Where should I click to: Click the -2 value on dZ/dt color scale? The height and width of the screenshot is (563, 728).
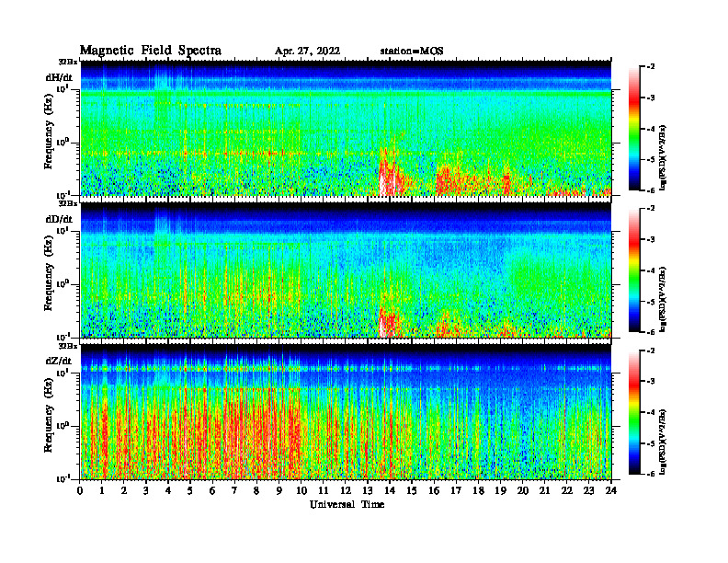pyautogui.click(x=651, y=350)
